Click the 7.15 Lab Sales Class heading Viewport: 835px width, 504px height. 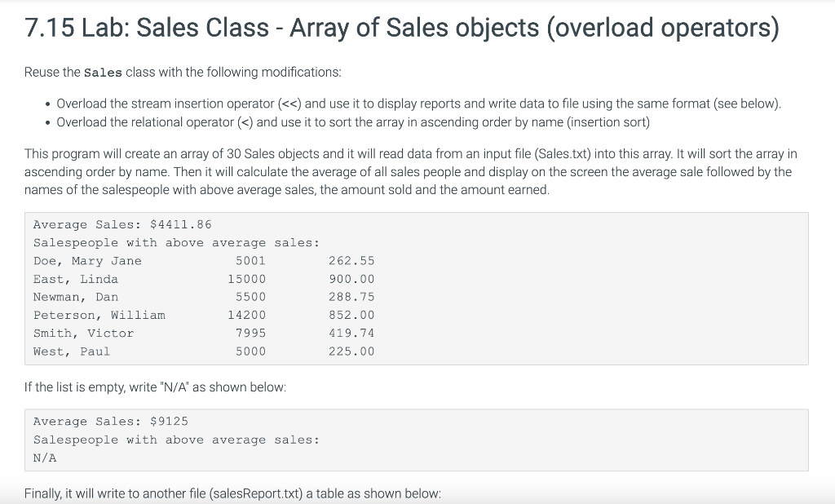point(401,28)
